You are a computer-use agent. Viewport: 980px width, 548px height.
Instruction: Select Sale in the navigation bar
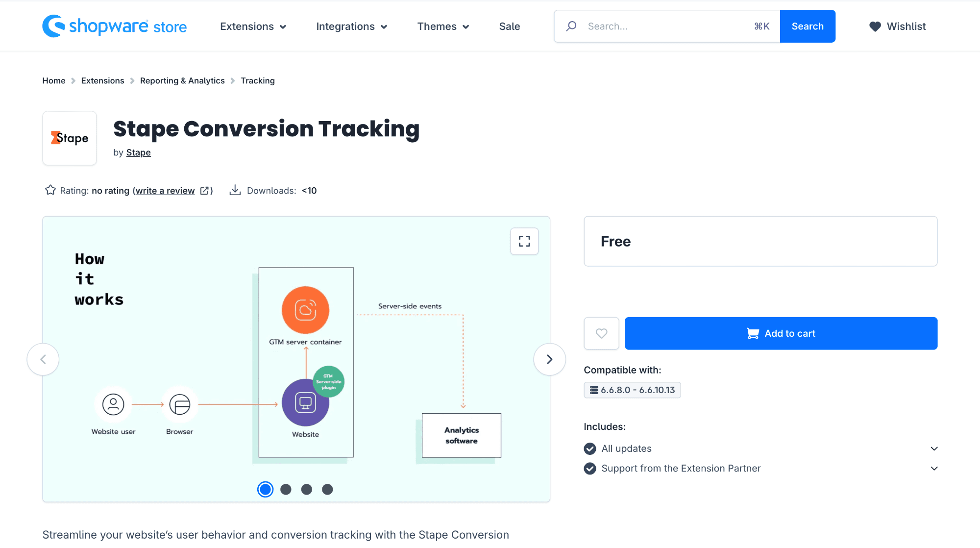(510, 26)
